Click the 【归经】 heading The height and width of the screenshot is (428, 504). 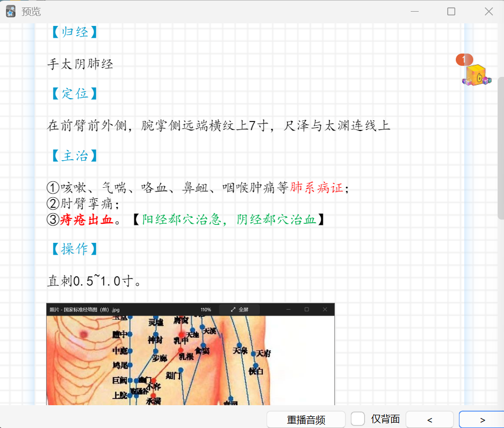tap(74, 32)
